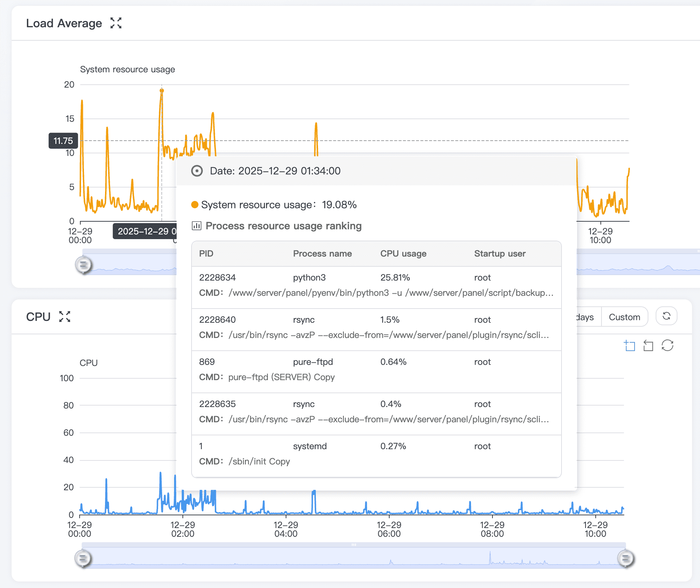
Task: Expand the Load Average panel to fullscreen
Action: click(x=116, y=23)
